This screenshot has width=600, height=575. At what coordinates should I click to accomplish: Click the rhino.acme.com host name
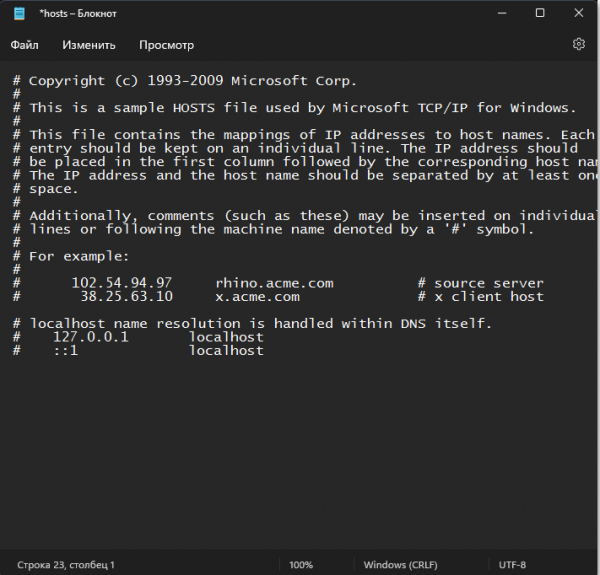tap(274, 283)
